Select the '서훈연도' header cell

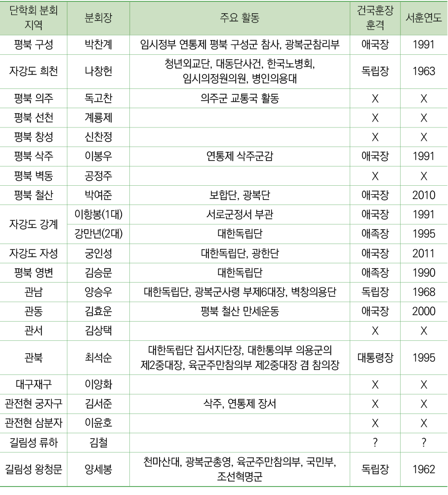point(423,18)
